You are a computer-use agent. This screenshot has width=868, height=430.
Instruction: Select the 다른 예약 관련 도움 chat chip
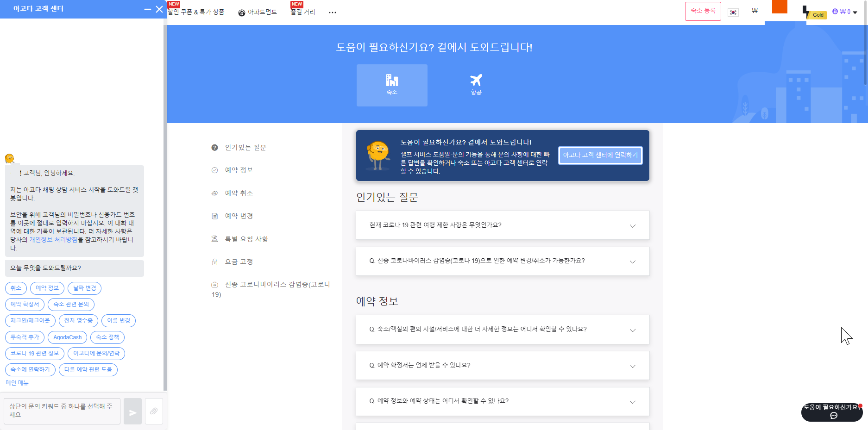click(88, 370)
